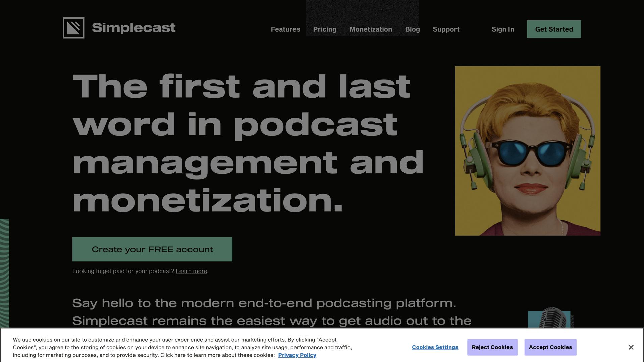Open Cookies Settings
The image size is (644, 362).
pyautogui.click(x=435, y=347)
